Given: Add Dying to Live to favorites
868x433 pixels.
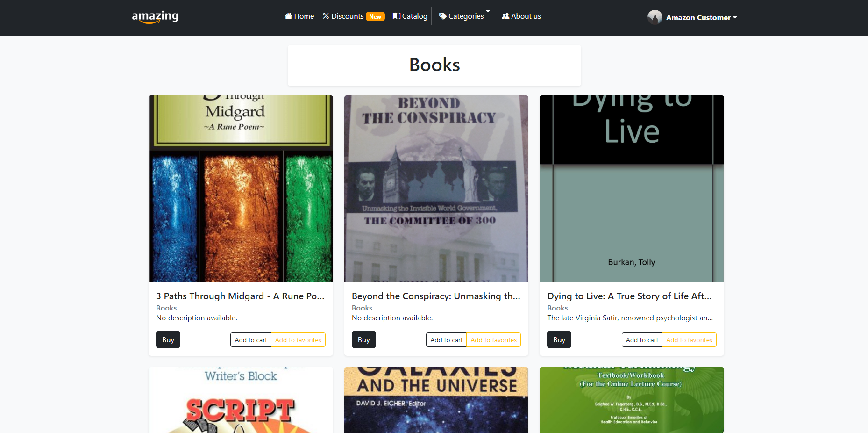Looking at the screenshot, I should 689,340.
